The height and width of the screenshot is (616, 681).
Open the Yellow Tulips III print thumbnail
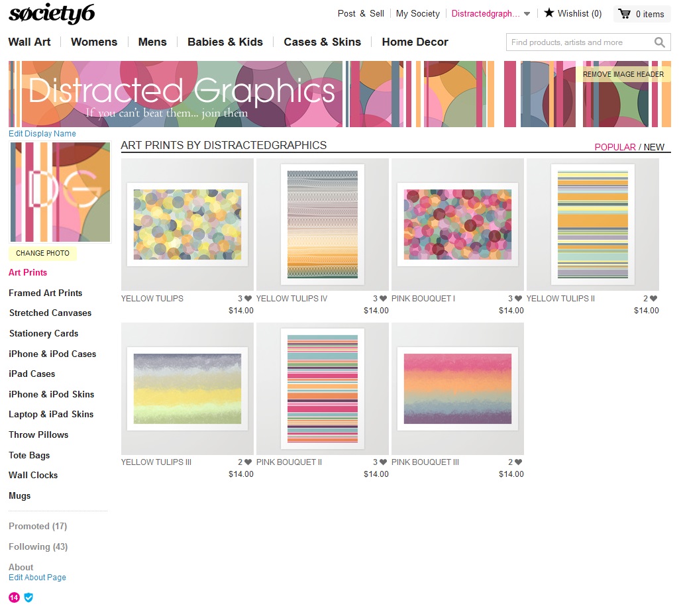[x=187, y=389]
